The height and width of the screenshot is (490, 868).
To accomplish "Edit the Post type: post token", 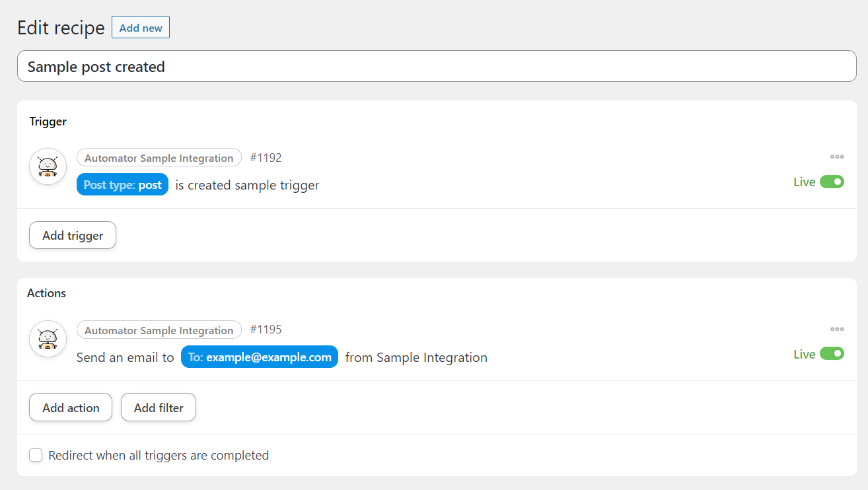I will tap(123, 185).
